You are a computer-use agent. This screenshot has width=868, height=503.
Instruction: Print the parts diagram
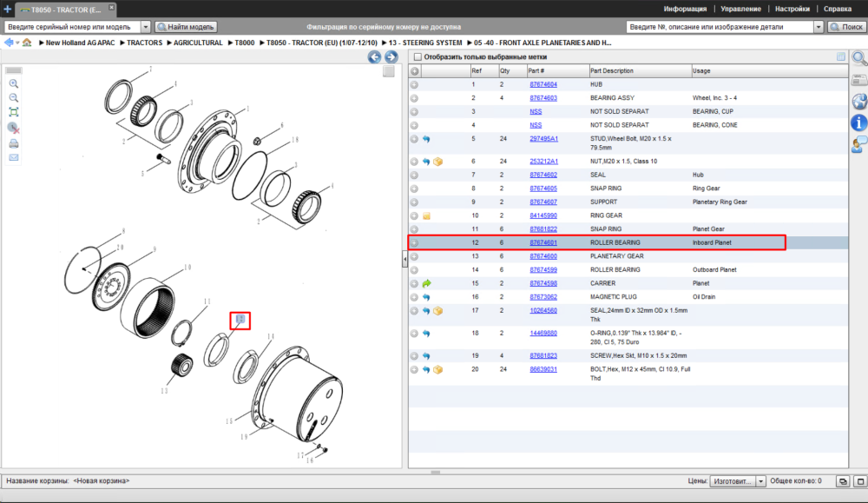[x=14, y=143]
